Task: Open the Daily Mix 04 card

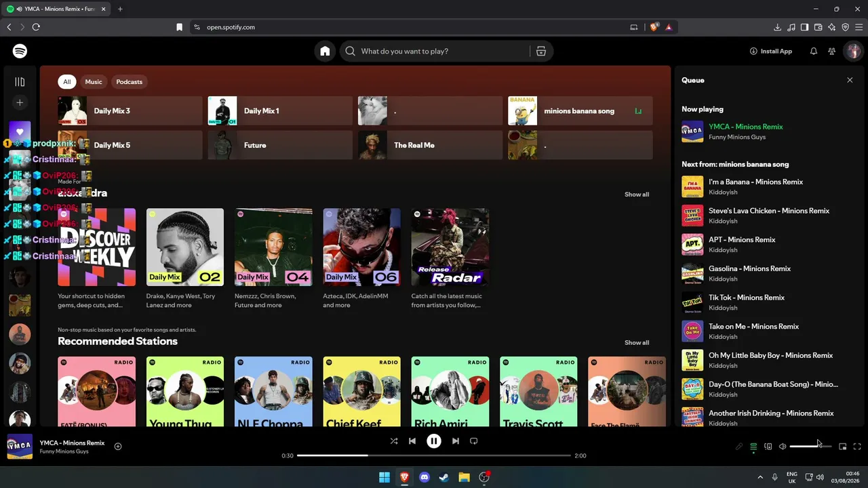Action: point(273,259)
